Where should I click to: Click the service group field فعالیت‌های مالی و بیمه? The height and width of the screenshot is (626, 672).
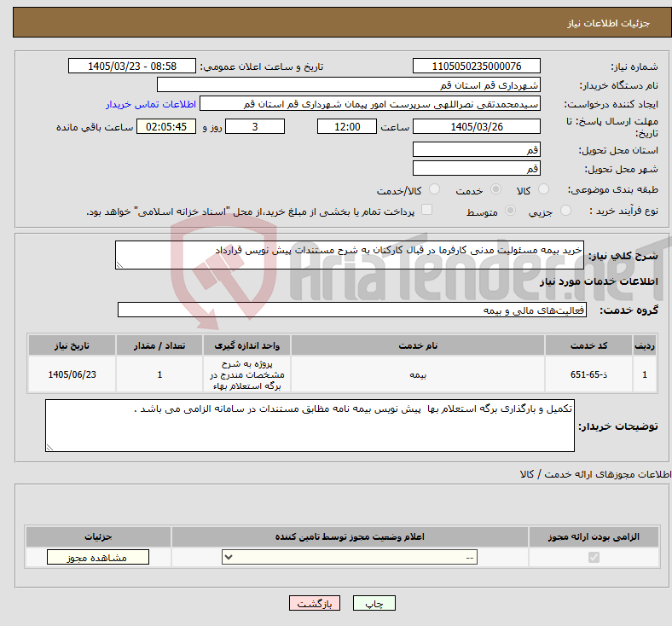pos(352,310)
